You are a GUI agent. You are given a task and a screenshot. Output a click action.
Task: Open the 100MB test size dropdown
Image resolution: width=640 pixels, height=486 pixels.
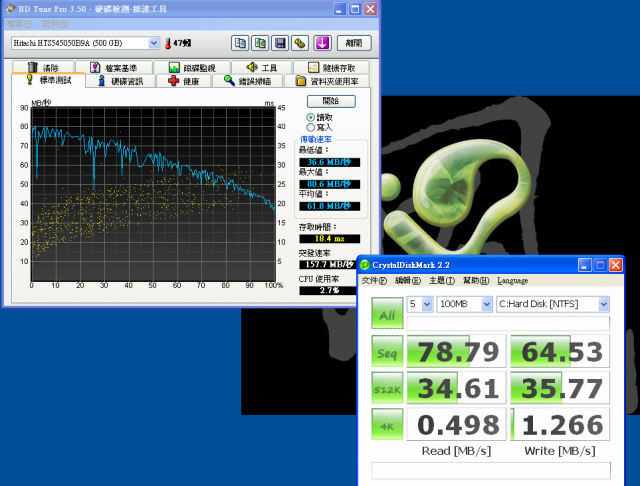[487, 304]
